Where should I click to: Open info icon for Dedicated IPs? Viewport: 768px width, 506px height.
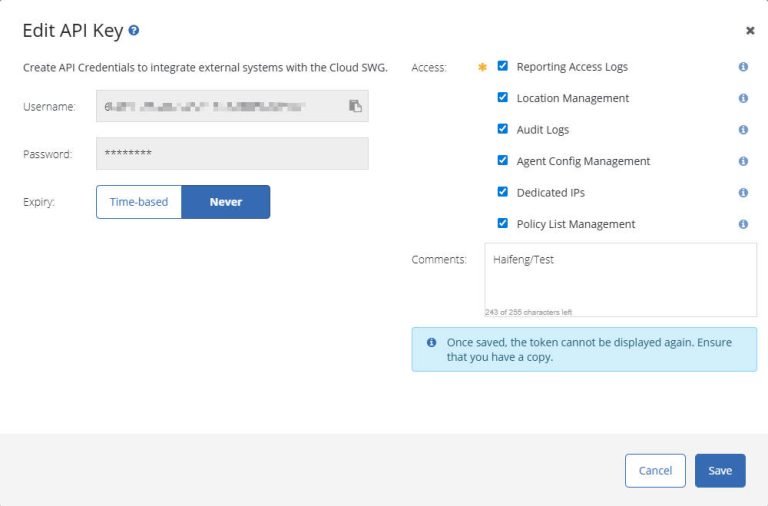click(743, 192)
